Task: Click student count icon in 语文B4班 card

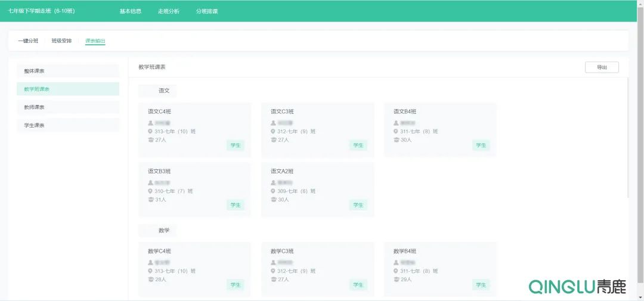Action: pos(396,140)
